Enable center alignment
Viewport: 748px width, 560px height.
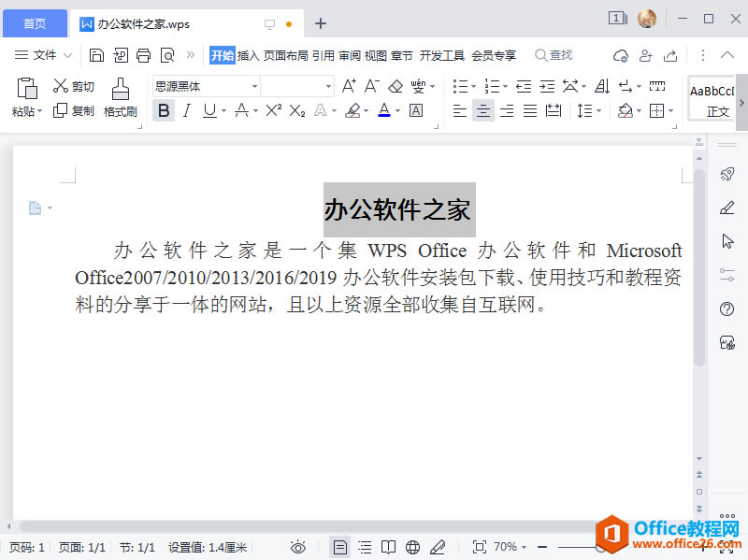click(x=482, y=110)
